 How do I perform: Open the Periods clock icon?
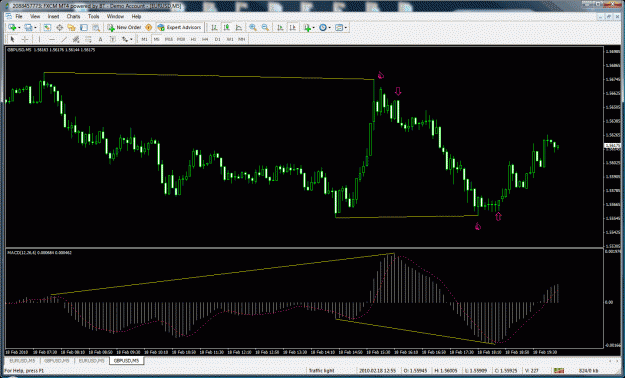point(323,28)
